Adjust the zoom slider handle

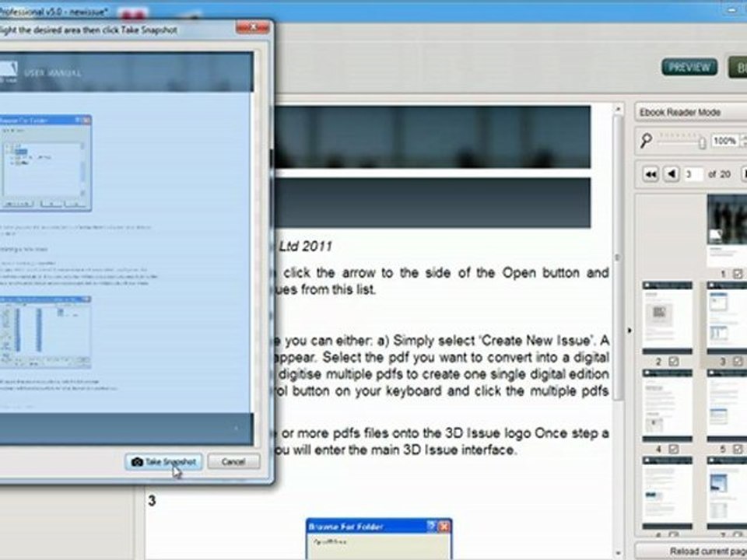click(702, 142)
